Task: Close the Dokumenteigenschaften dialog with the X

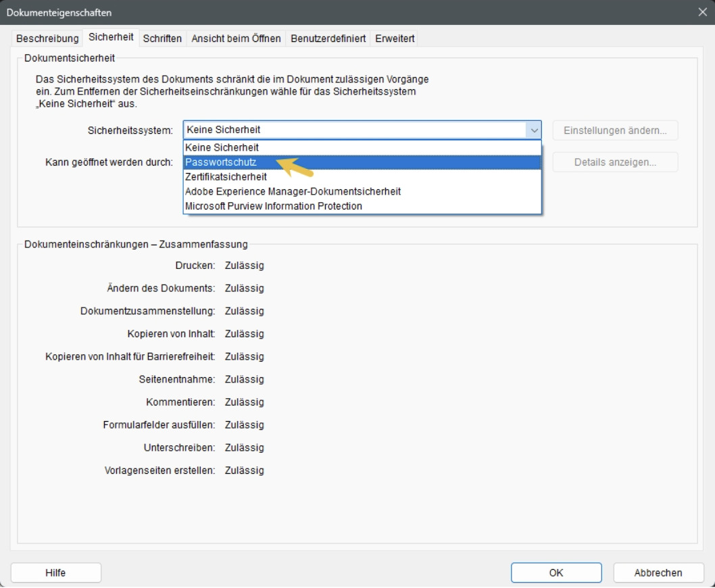Action: point(703,12)
